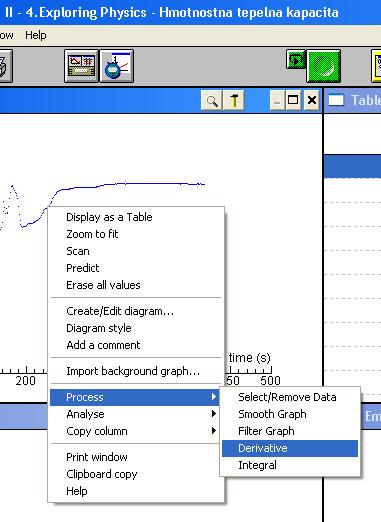Click the stopwatch measurement settings icon

tap(116, 66)
